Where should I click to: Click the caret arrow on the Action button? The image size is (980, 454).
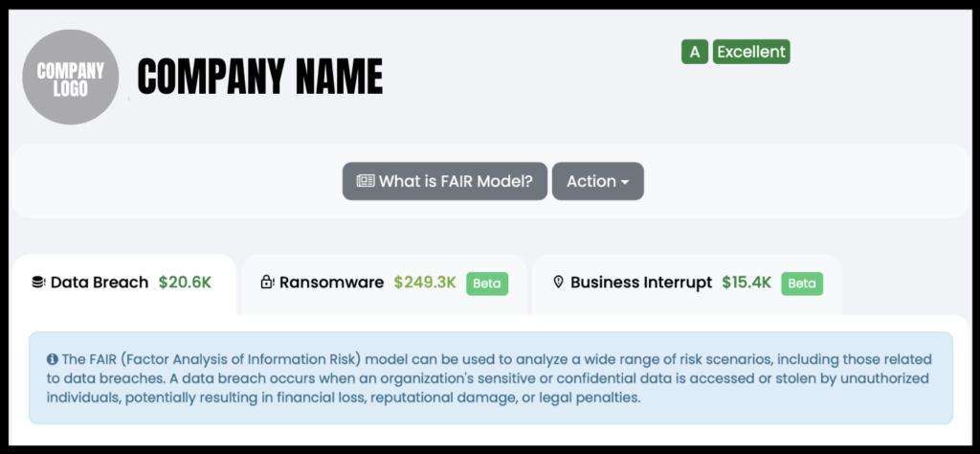625,182
